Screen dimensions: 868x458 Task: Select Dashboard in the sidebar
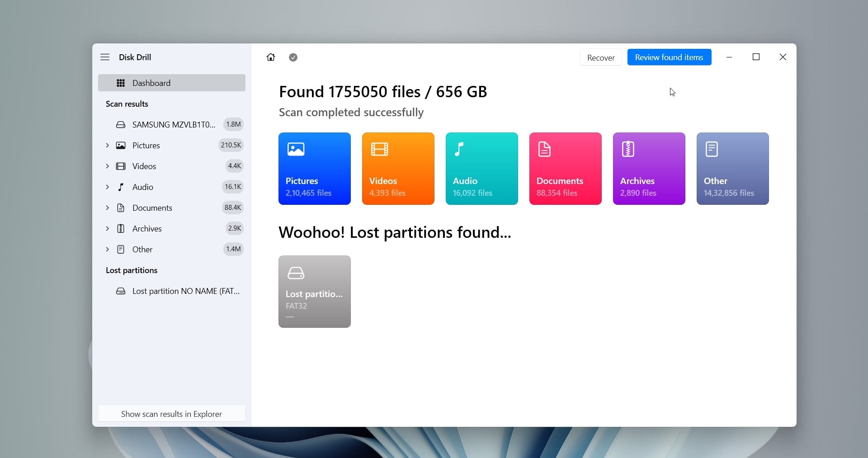pyautogui.click(x=172, y=83)
